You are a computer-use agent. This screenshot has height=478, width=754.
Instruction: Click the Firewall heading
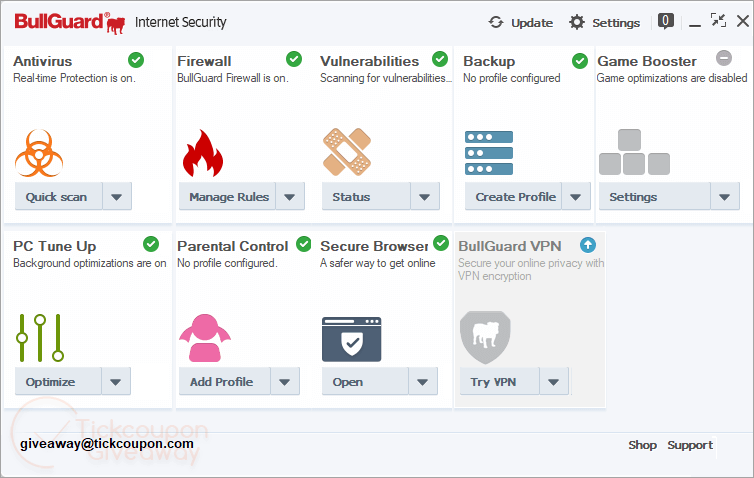204,61
